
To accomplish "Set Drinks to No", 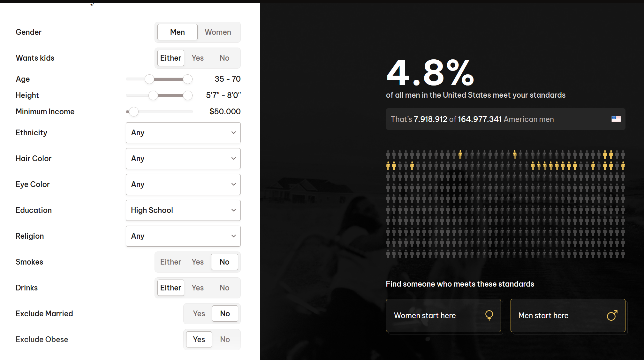I will click(x=224, y=288).
